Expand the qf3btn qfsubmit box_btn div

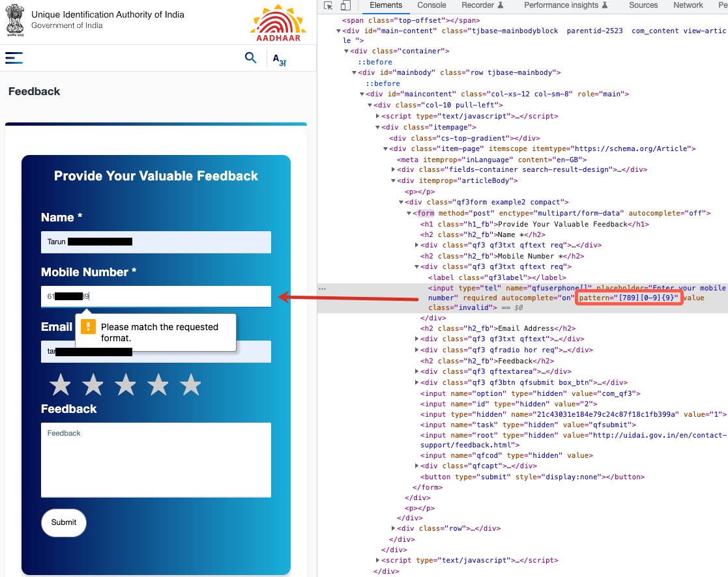[416, 383]
